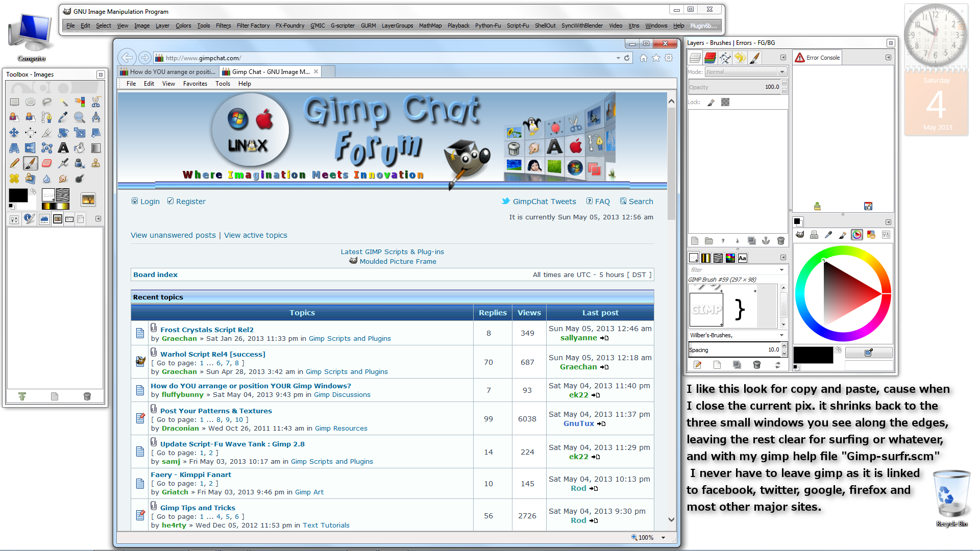Open the Brushes dock tab menu arrow

pyautogui.click(x=783, y=258)
